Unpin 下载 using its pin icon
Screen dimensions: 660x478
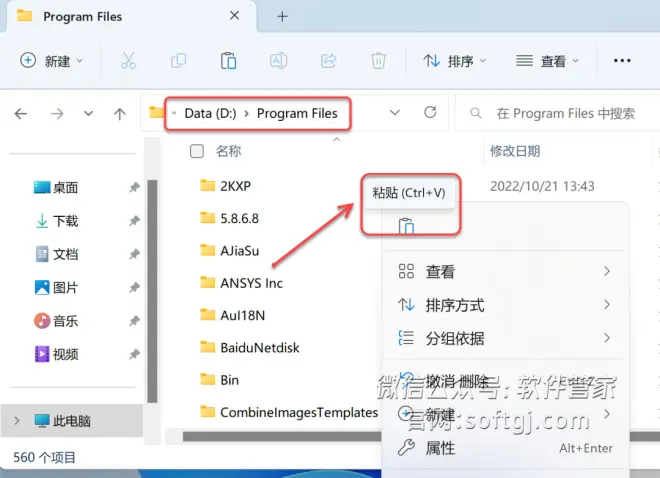[134, 220]
